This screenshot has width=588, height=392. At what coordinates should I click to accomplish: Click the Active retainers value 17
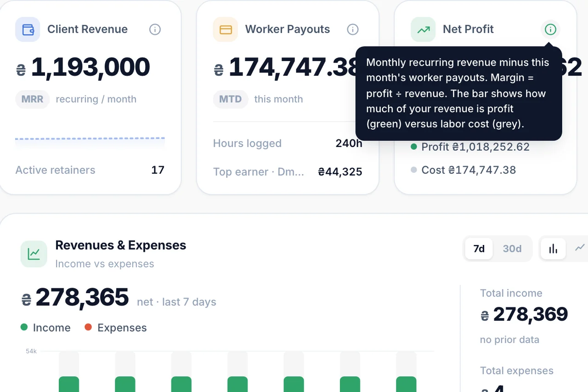(x=158, y=170)
